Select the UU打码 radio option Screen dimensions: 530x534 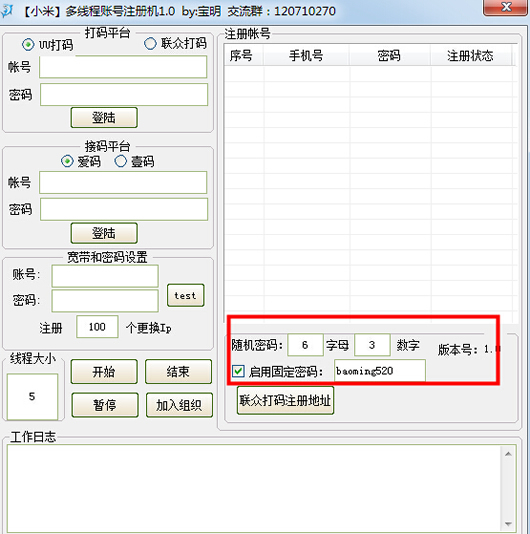[28, 45]
